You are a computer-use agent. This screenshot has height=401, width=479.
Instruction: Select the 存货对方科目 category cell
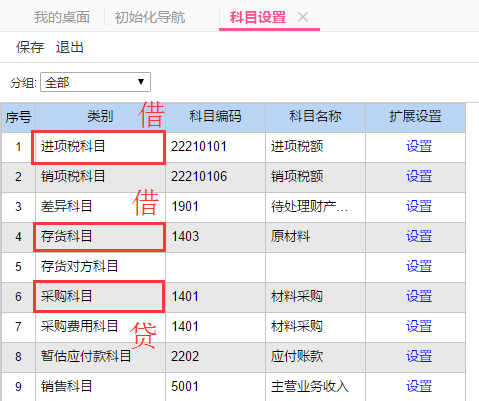pyautogui.click(x=100, y=267)
